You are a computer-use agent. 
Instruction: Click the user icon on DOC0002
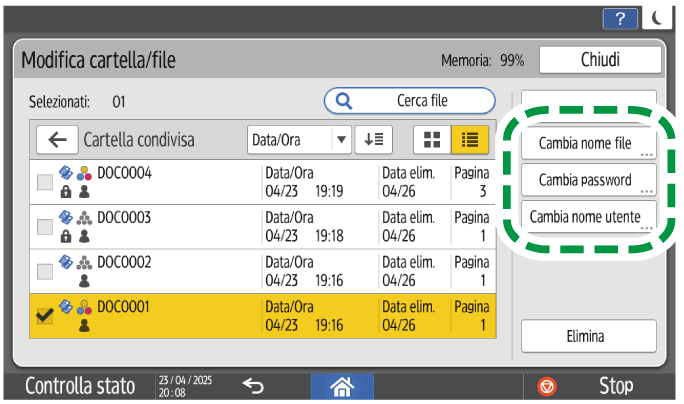click(84, 281)
